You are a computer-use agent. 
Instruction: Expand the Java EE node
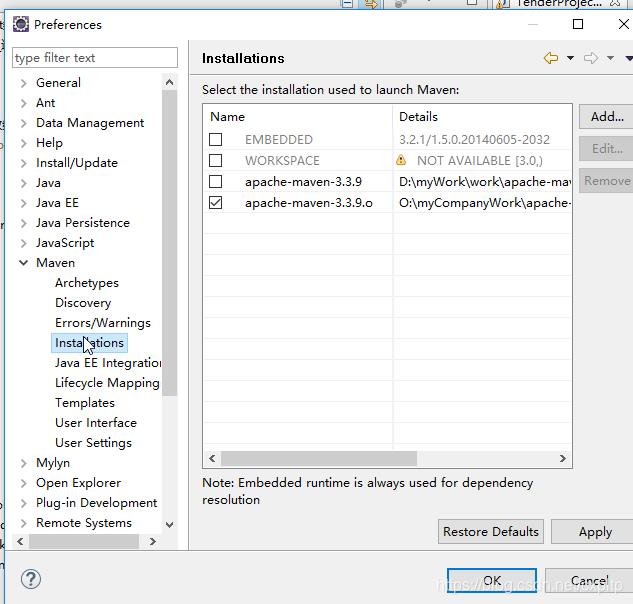pyautogui.click(x=24, y=203)
